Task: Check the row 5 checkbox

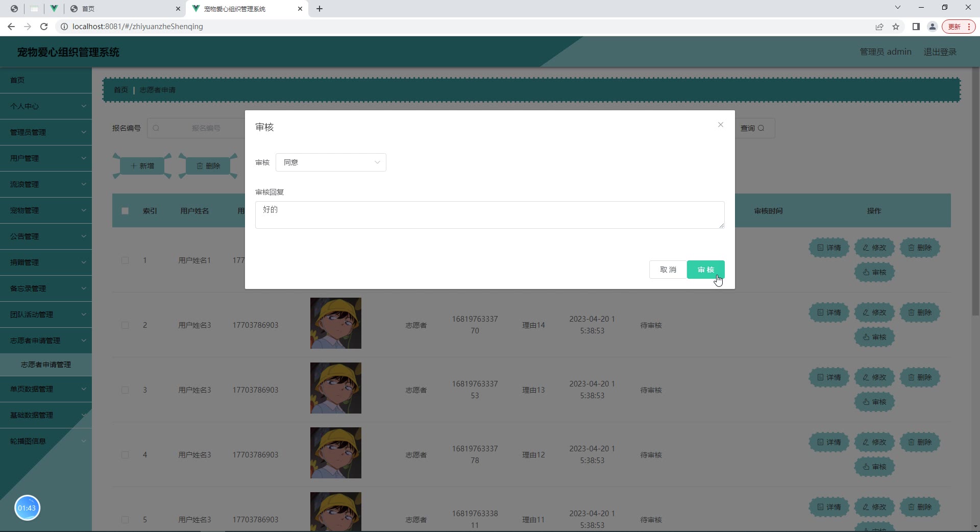Action: 125,520
